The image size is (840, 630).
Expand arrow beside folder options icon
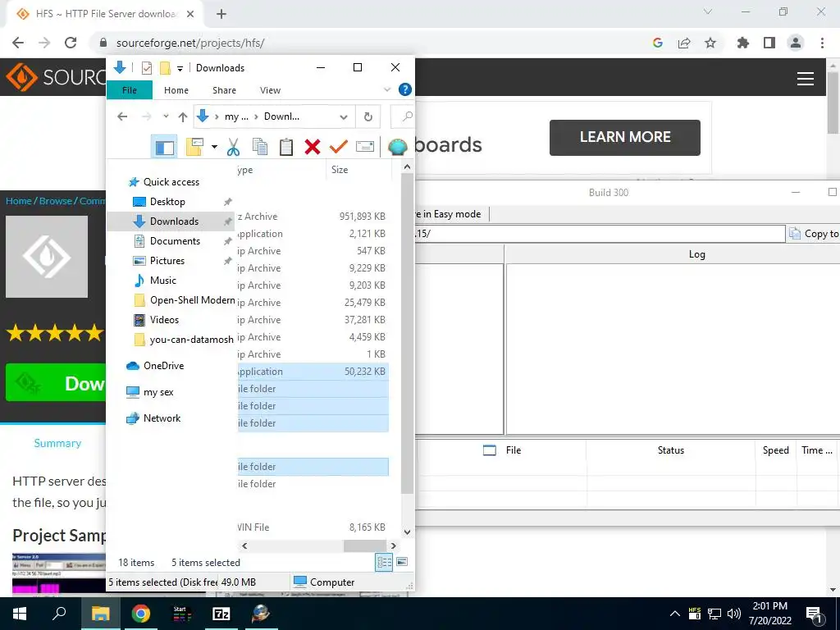(x=214, y=146)
